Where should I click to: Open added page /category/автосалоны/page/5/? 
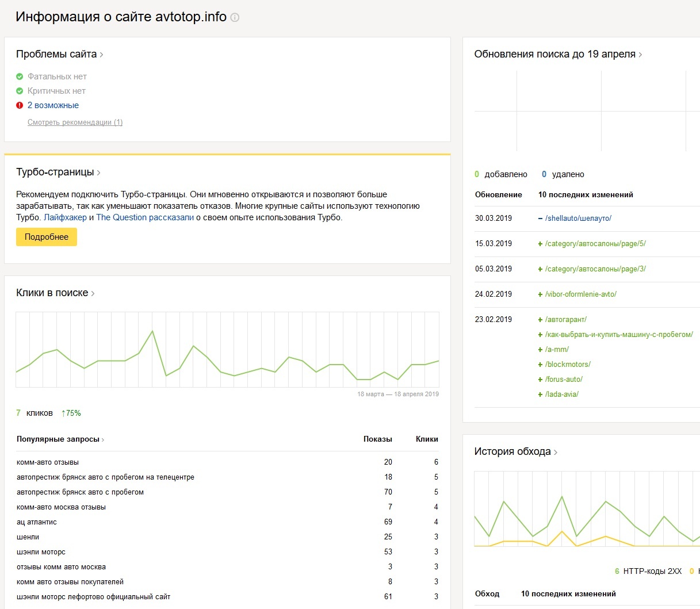[x=595, y=243]
